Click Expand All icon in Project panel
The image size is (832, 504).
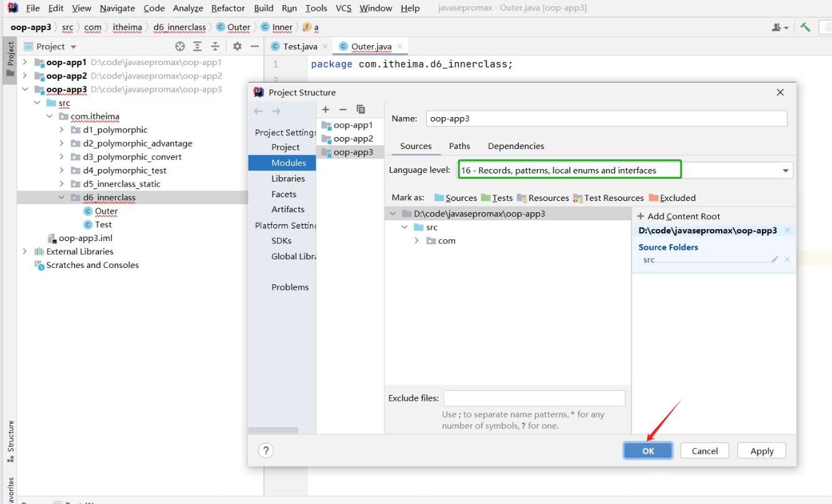click(x=197, y=46)
